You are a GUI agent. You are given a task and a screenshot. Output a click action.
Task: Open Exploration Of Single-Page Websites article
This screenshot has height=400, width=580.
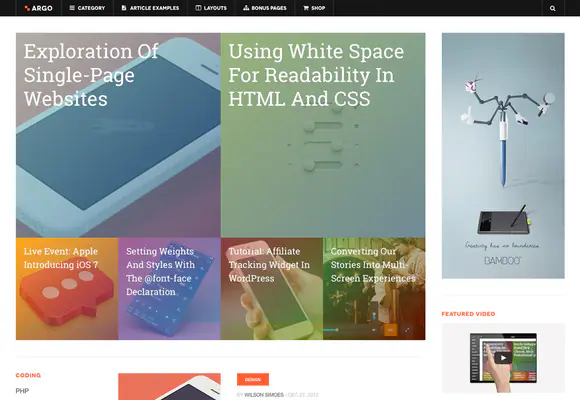tap(118, 135)
